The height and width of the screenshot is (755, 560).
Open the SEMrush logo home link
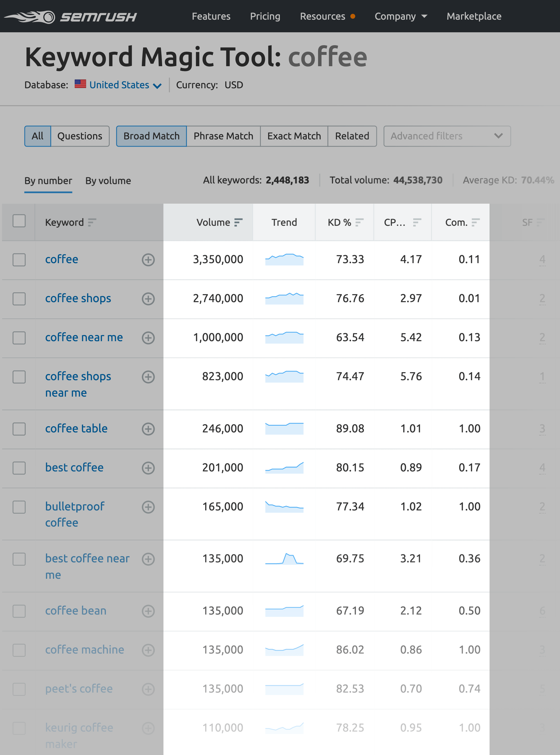click(x=70, y=17)
